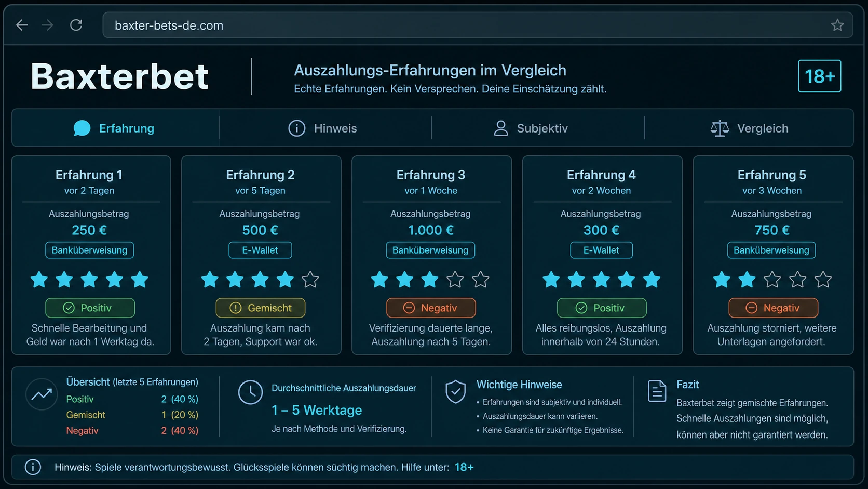Screen dimensions: 868x489
Task: Click 'vor 5 Tagen' in Erfahrung 2
Action: click(x=260, y=190)
